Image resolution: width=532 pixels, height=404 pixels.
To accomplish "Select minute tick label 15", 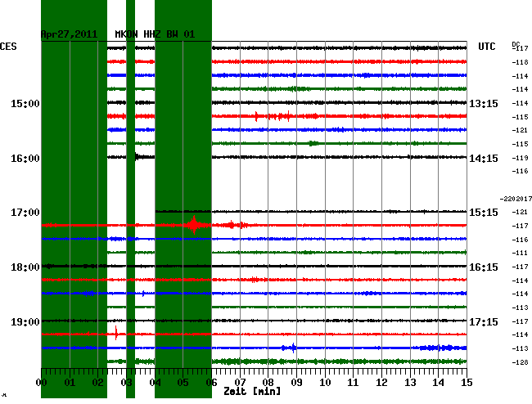I will (x=467, y=383).
